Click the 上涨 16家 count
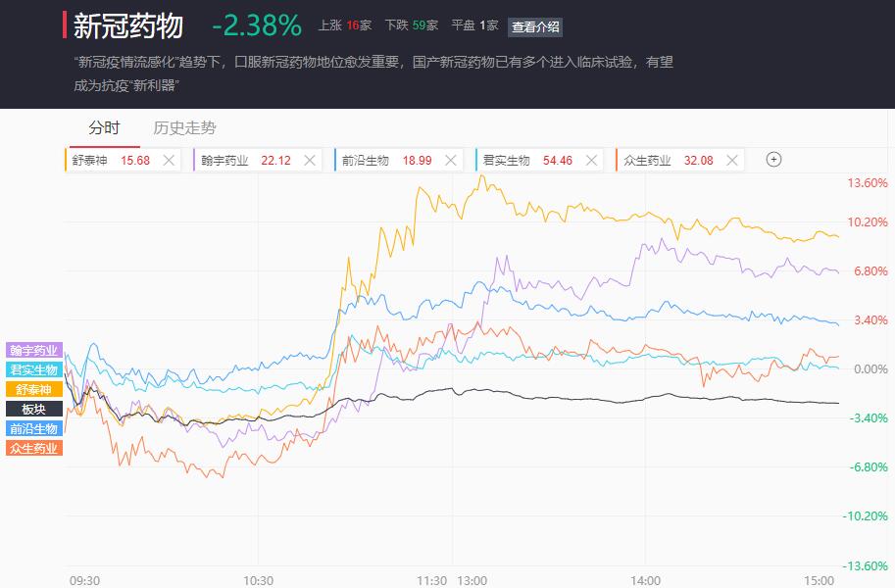The height and width of the screenshot is (588, 895). (x=345, y=25)
